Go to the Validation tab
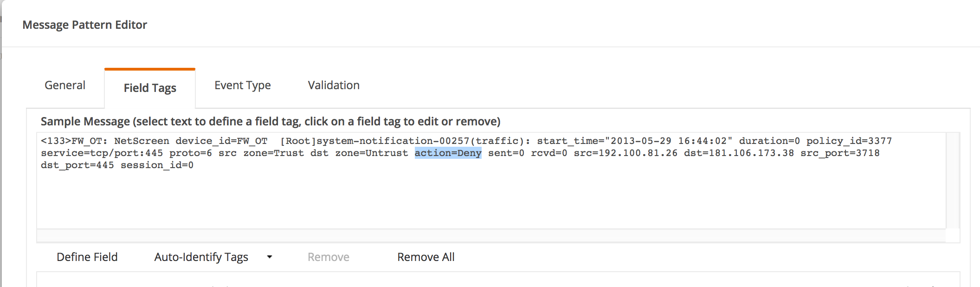 pyautogui.click(x=334, y=85)
